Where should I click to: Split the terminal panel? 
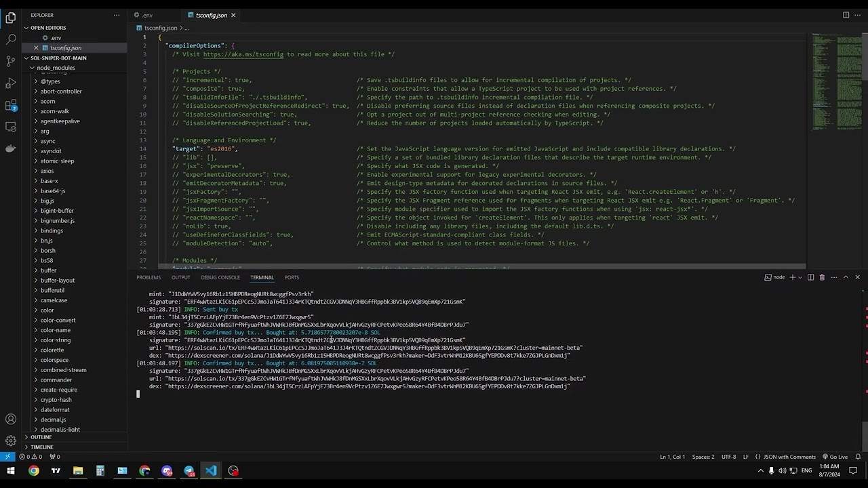coord(810,277)
